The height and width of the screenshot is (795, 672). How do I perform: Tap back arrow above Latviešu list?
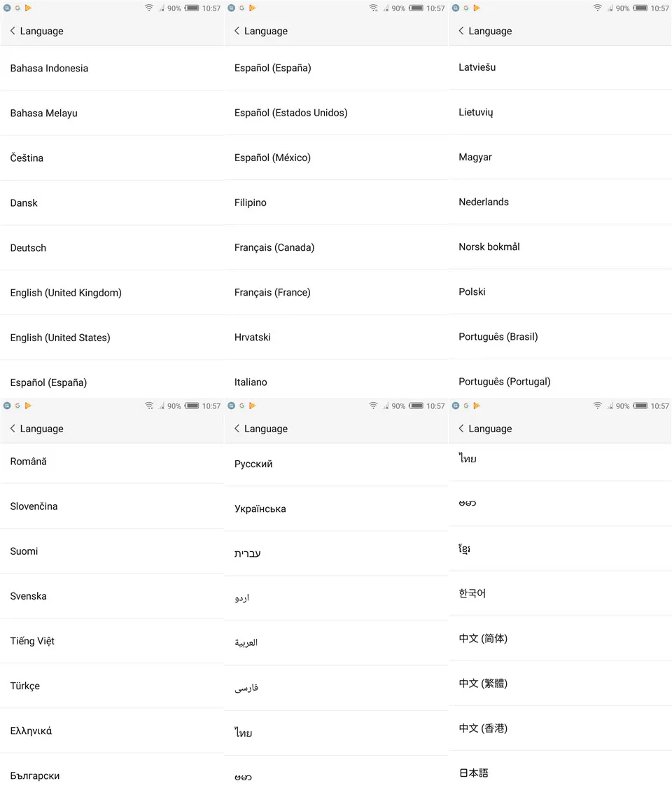pyautogui.click(x=461, y=31)
